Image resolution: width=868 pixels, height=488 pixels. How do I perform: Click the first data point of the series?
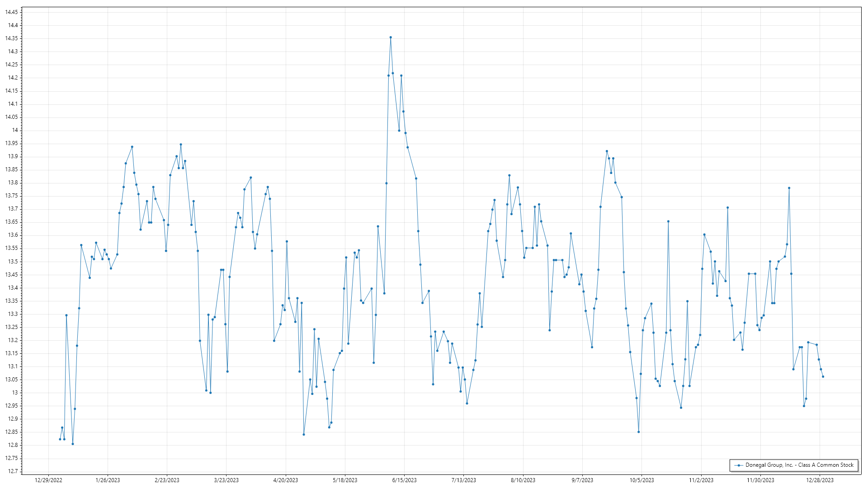tap(60, 439)
